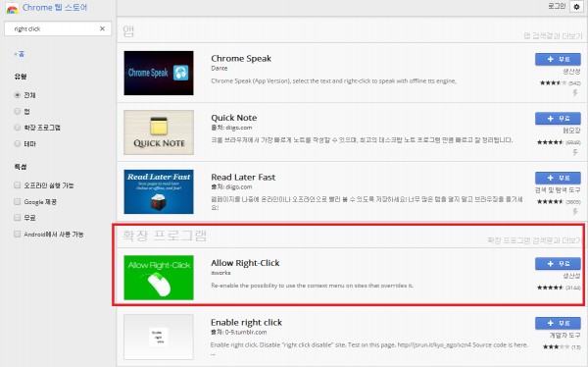Click the Enable right click thumbnail
This screenshot has width=588, height=367.
pyautogui.click(x=159, y=337)
